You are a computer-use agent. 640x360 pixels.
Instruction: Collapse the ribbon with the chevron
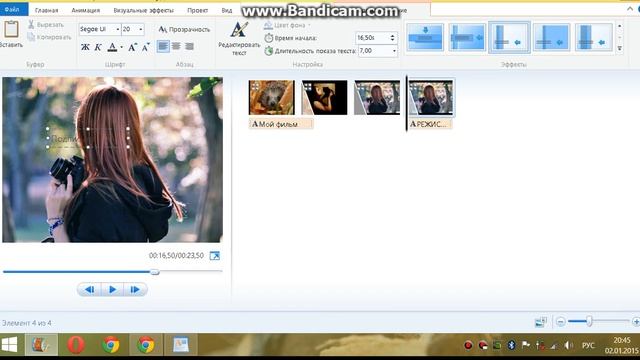(630, 9)
